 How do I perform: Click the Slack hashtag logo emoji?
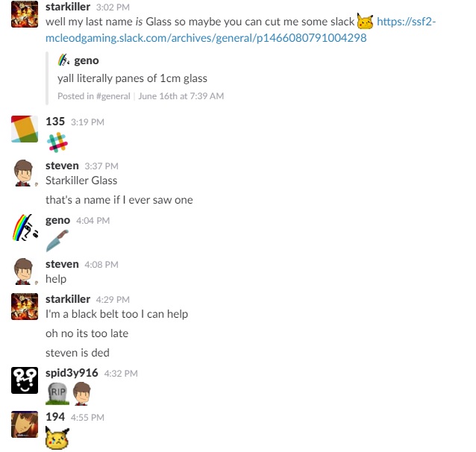[57, 142]
